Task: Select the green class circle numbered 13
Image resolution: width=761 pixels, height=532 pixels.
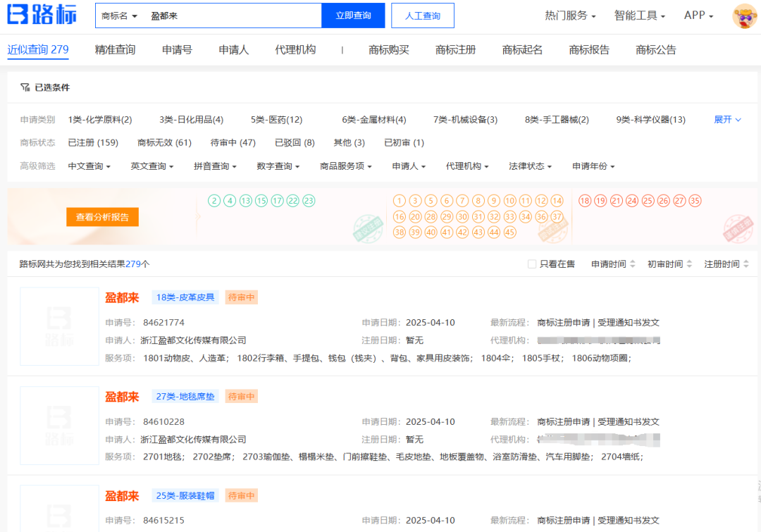Action: click(x=246, y=201)
